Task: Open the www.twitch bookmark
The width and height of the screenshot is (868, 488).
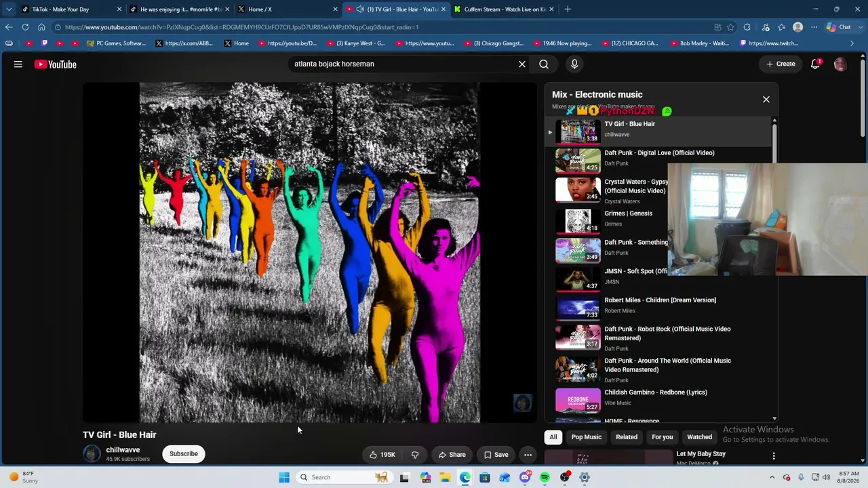Action: click(x=769, y=43)
